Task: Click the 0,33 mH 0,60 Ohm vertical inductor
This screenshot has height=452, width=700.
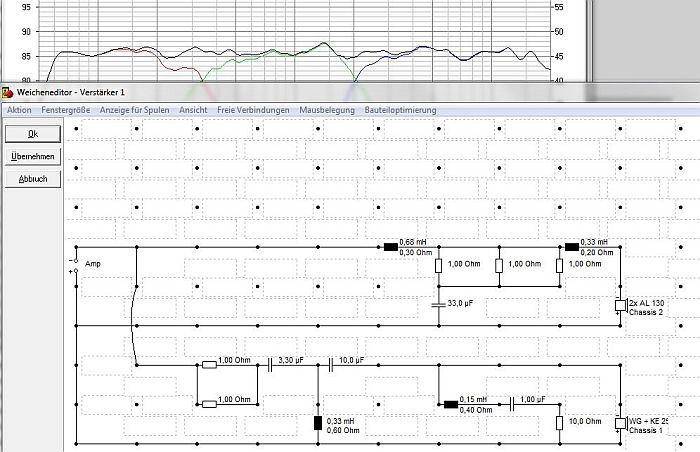Action: pos(318,423)
